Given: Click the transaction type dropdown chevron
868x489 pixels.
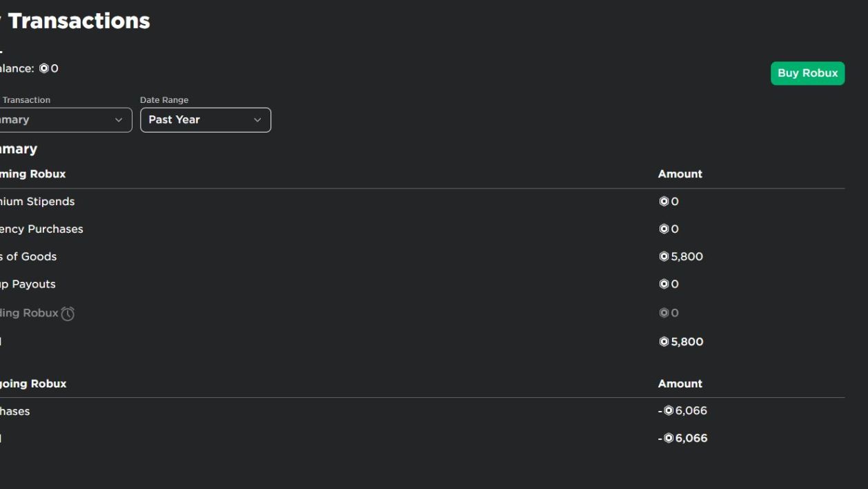Looking at the screenshot, I should tap(119, 120).
